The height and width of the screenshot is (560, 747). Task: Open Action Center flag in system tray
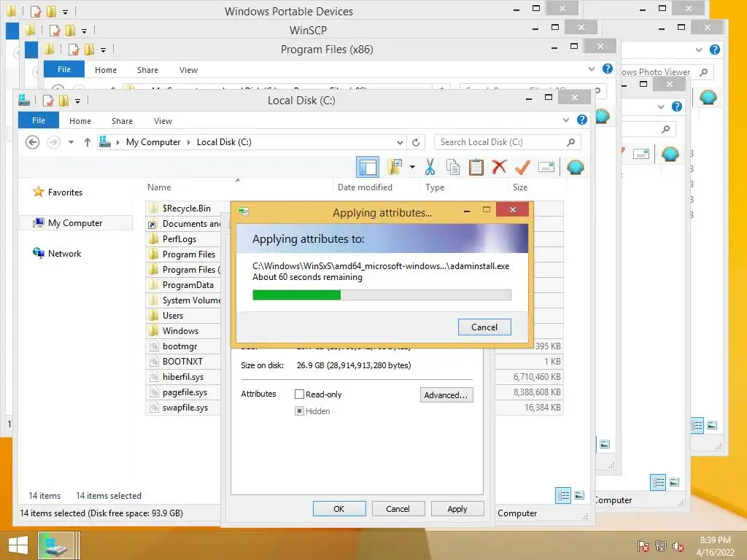[643, 546]
